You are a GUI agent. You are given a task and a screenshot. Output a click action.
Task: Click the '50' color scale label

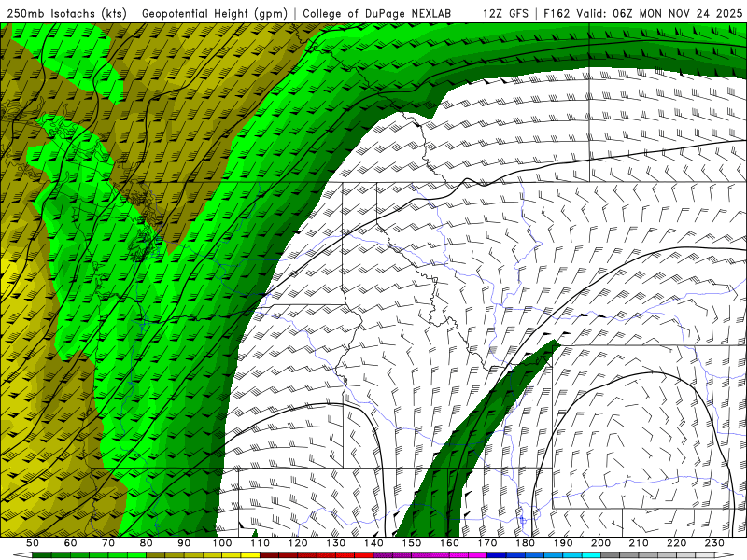point(33,543)
